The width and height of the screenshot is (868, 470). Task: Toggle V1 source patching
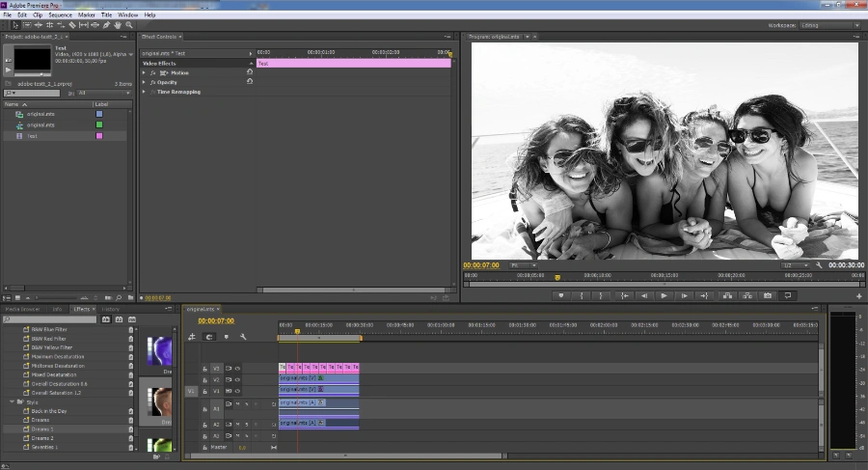[191, 391]
